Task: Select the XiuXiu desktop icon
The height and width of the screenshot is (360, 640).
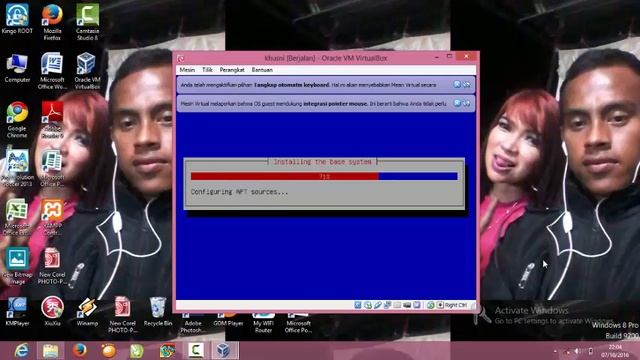Action: tap(52, 312)
